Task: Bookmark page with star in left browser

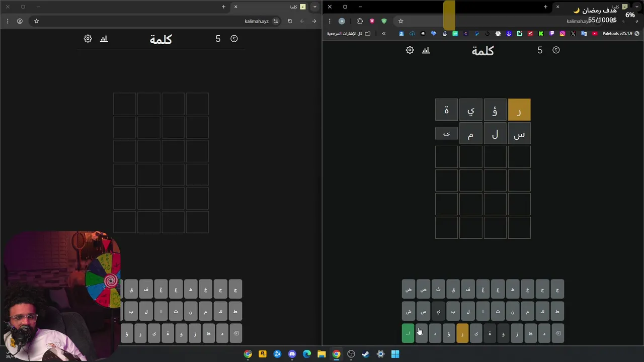Action: tap(36, 21)
